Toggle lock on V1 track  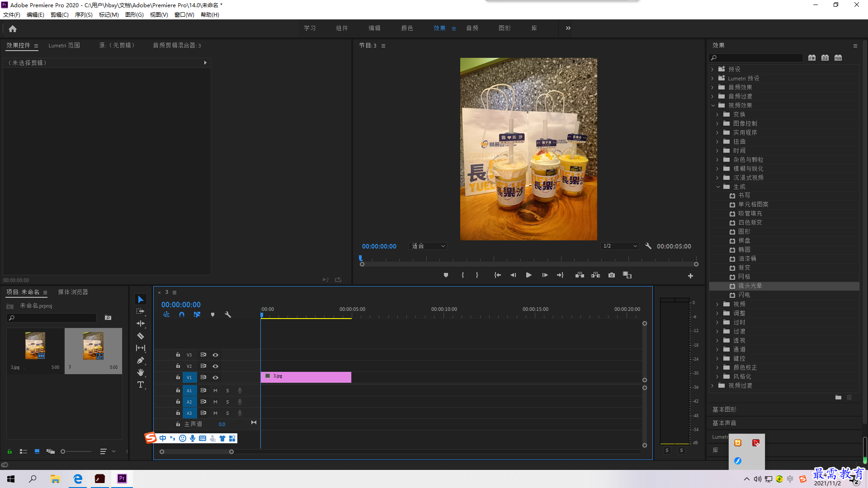pos(178,377)
